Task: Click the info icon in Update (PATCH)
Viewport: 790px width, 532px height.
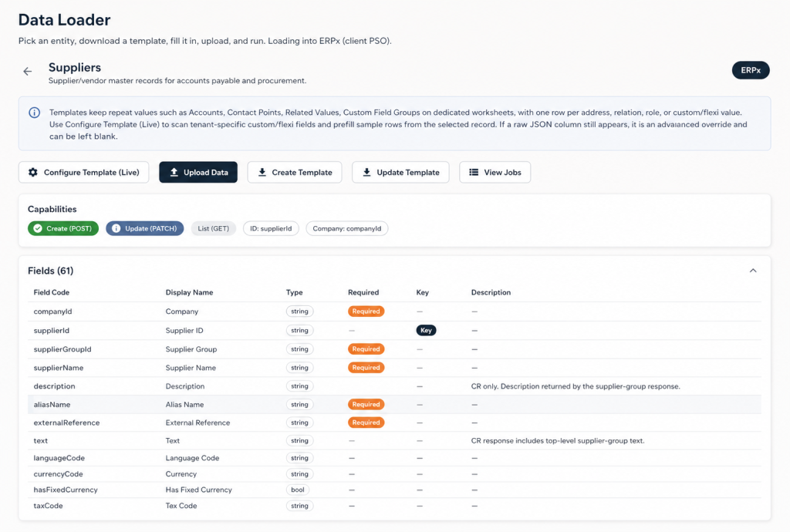Action: (x=116, y=228)
